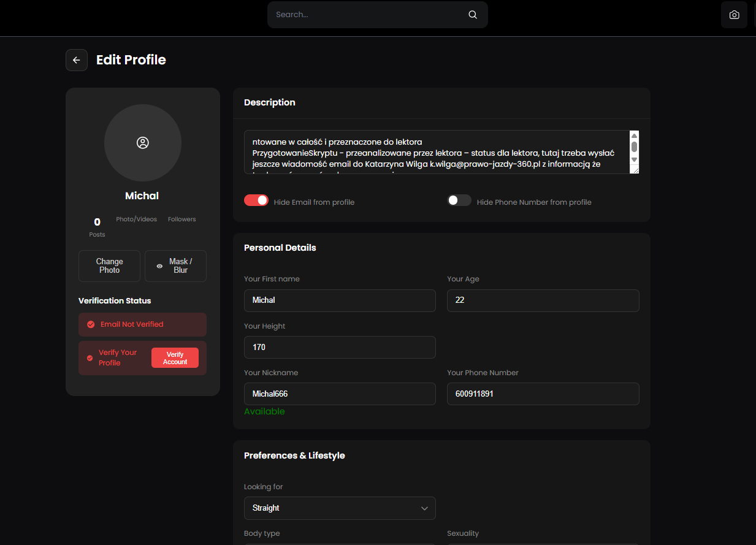Click the Hide Email from profile label
This screenshot has width=756, height=545.
(x=314, y=202)
